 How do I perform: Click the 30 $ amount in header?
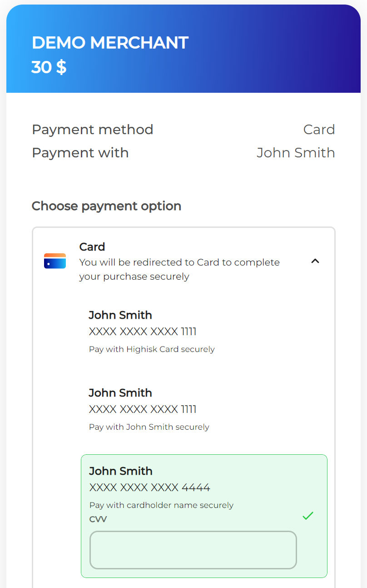pos(49,67)
